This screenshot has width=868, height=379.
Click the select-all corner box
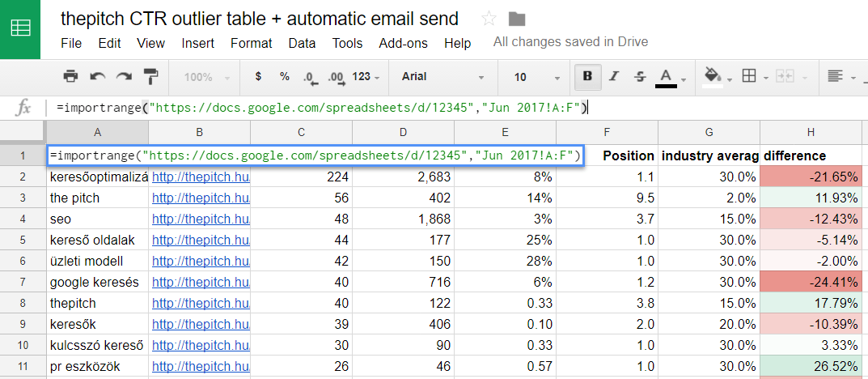23,132
